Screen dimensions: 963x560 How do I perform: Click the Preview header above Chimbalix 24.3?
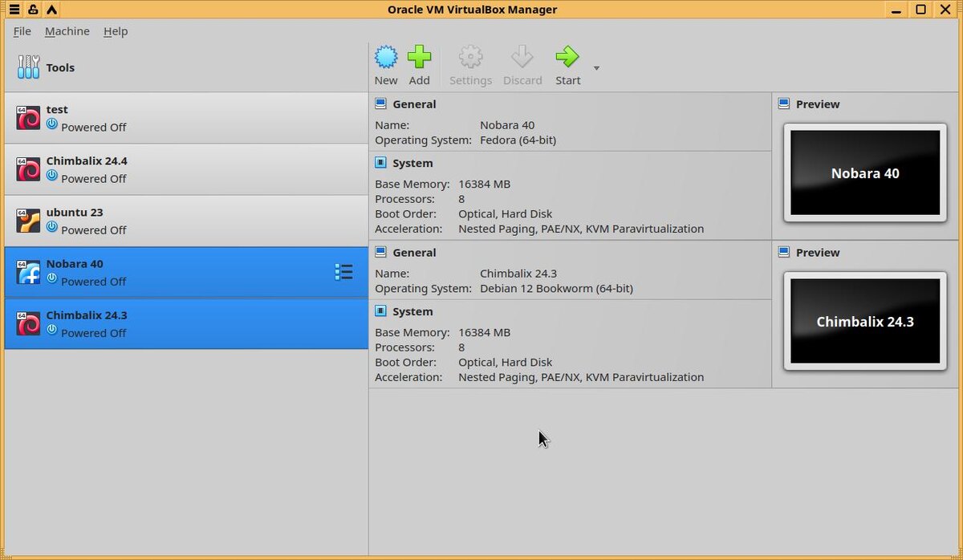(x=818, y=253)
